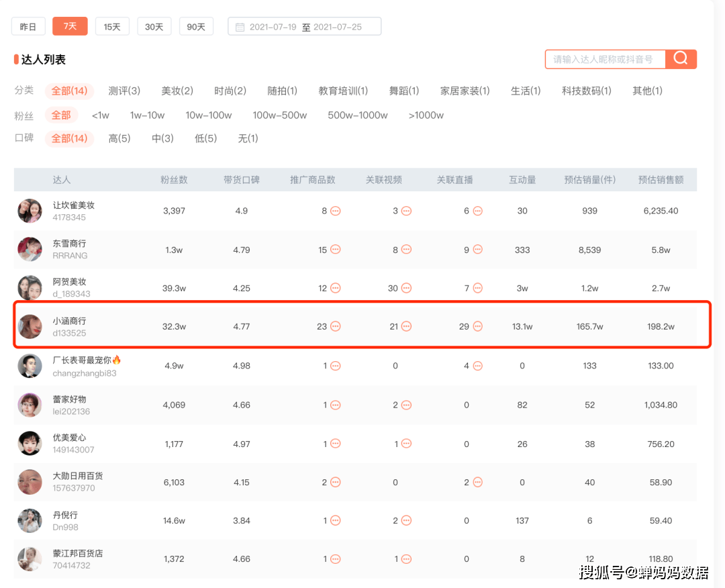The height and width of the screenshot is (588, 725).
Task: Click 东雪商行's related livestream ellipsis icon
Action: (479, 249)
